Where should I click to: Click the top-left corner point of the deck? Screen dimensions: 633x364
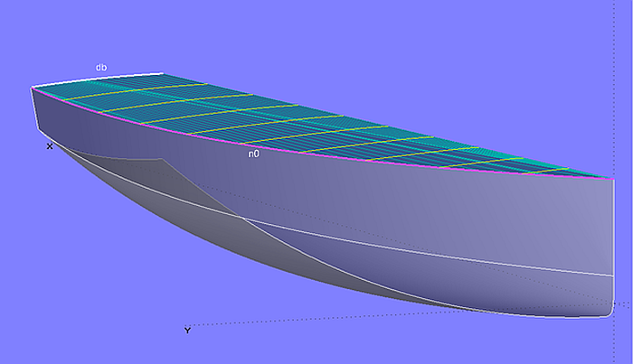pos(33,88)
